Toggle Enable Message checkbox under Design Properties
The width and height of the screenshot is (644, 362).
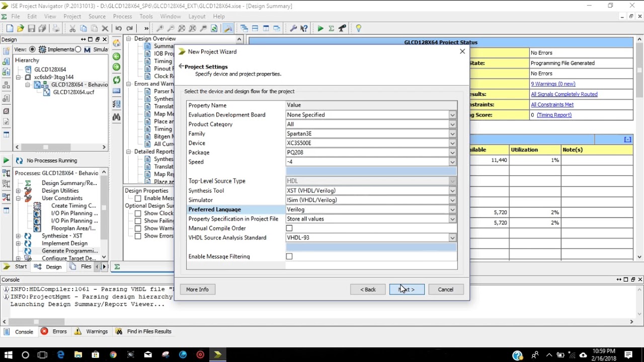[x=138, y=199]
